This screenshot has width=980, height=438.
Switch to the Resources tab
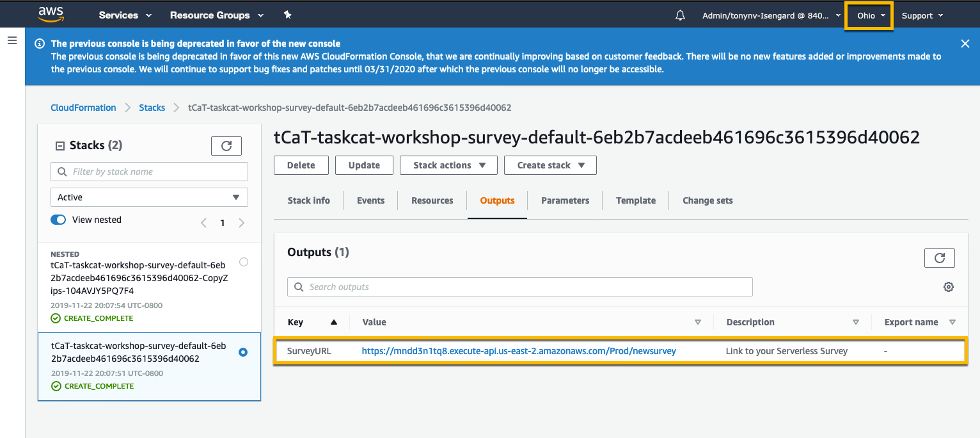432,200
